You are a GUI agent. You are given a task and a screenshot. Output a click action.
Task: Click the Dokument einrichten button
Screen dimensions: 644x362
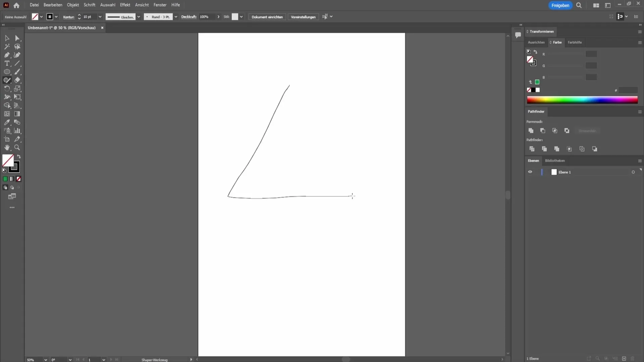click(x=267, y=17)
